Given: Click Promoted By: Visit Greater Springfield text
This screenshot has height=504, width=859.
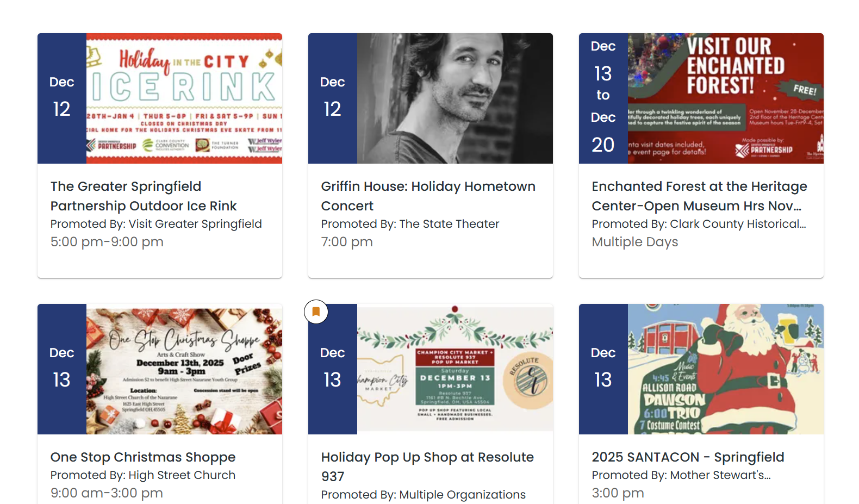Looking at the screenshot, I should click(x=156, y=224).
